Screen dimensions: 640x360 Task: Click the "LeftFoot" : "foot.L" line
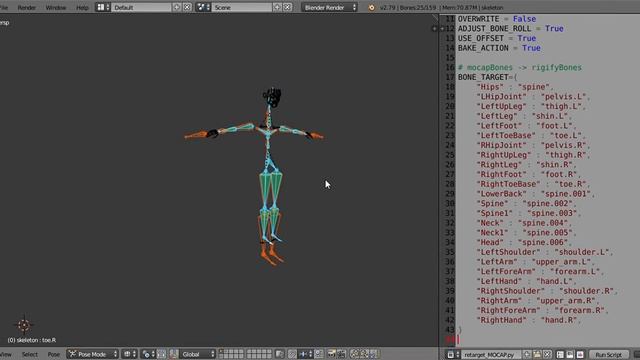click(527, 126)
